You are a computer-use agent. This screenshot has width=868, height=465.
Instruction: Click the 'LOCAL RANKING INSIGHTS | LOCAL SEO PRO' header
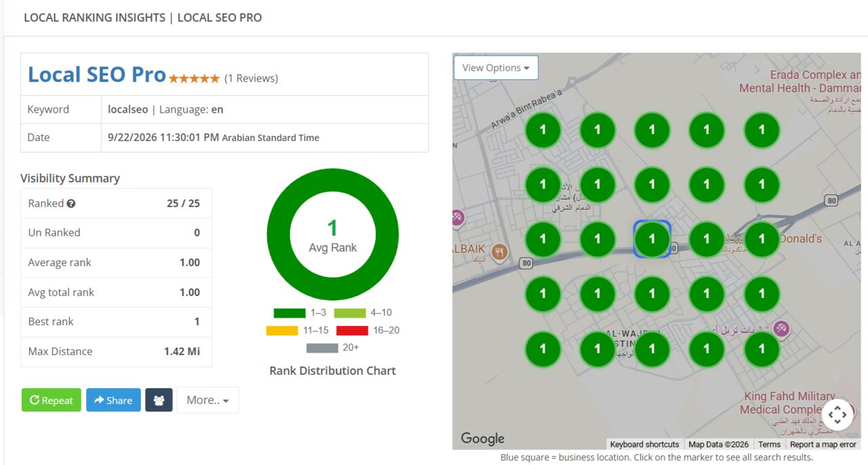coord(142,18)
